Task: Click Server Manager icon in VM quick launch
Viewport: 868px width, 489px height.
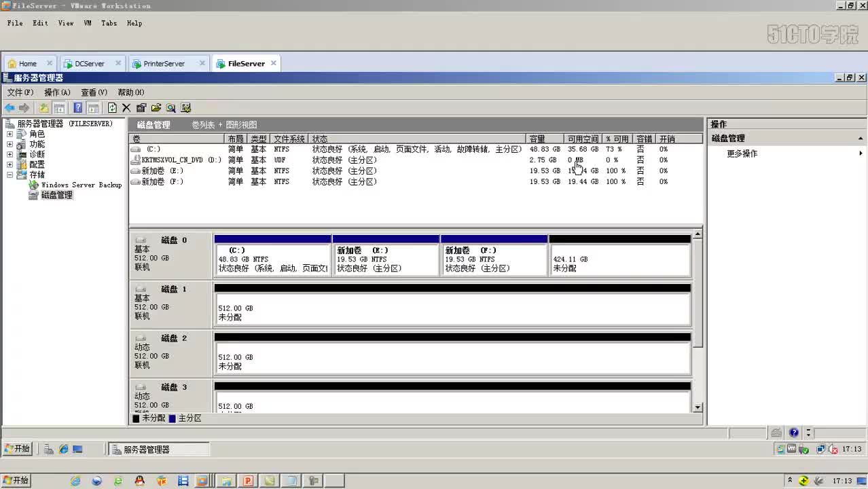Action: (50, 449)
